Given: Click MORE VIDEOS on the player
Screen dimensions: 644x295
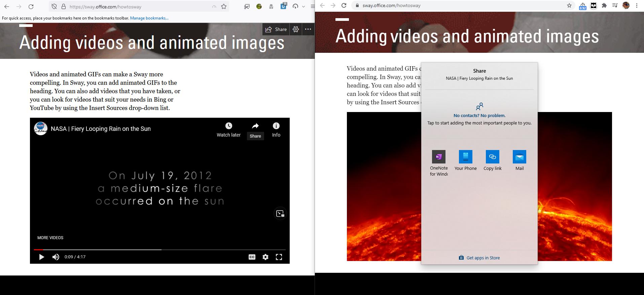Looking at the screenshot, I should click(50, 237).
